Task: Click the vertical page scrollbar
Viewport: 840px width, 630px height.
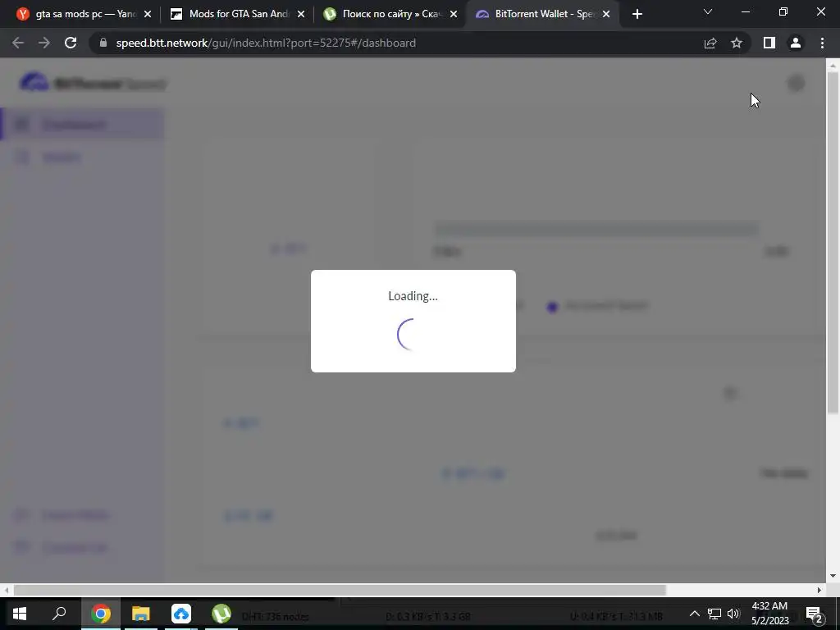Action: (x=833, y=241)
